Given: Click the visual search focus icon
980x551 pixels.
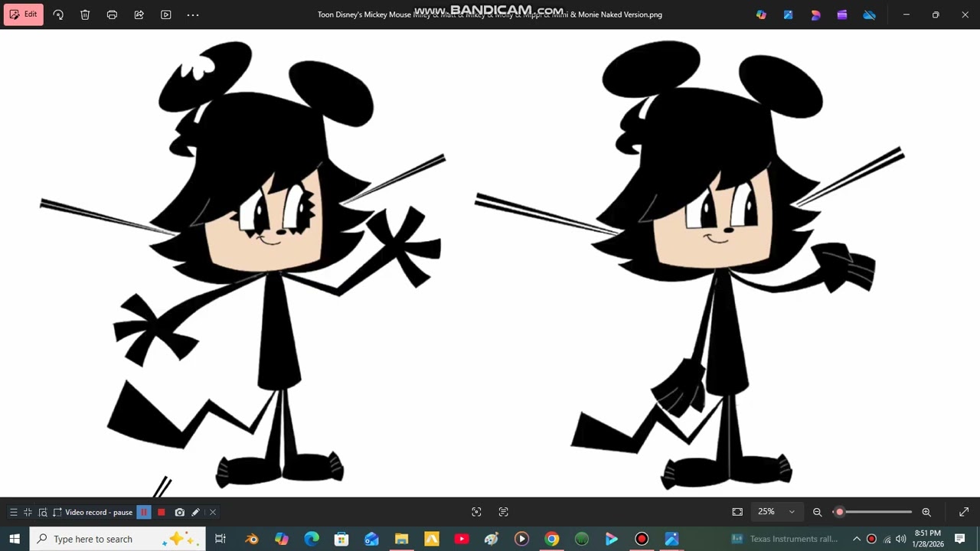Looking at the screenshot, I should 476,512.
